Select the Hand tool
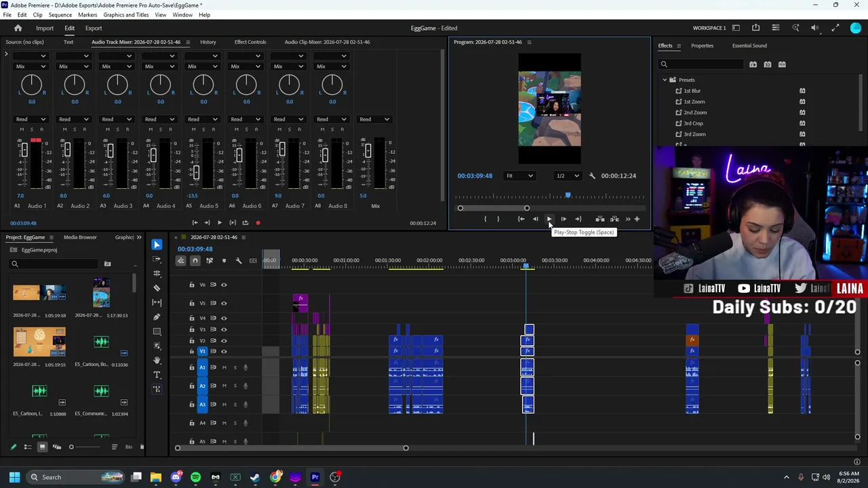 pos(157,361)
